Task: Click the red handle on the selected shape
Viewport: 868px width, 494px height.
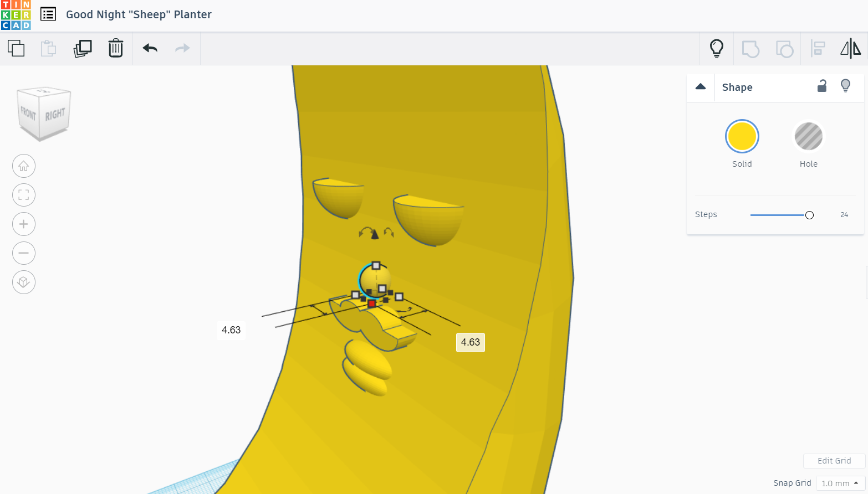Action: point(372,303)
